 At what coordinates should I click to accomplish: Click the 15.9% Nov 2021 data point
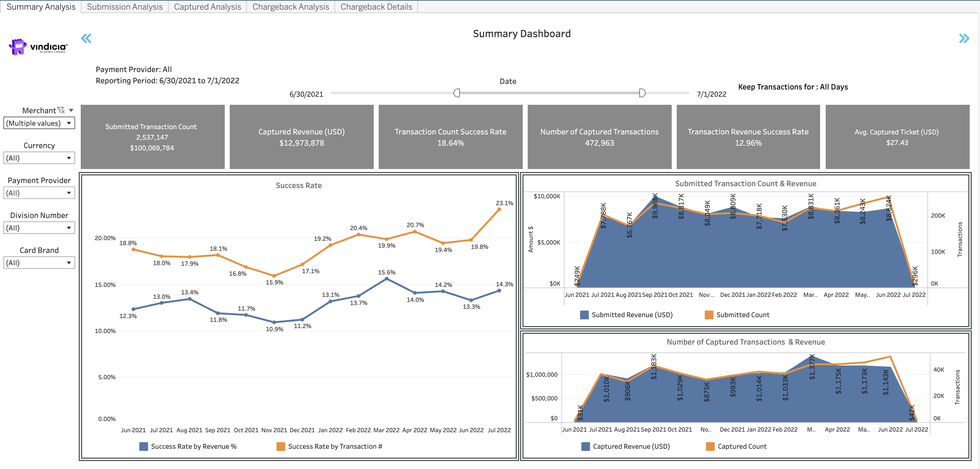point(274,276)
